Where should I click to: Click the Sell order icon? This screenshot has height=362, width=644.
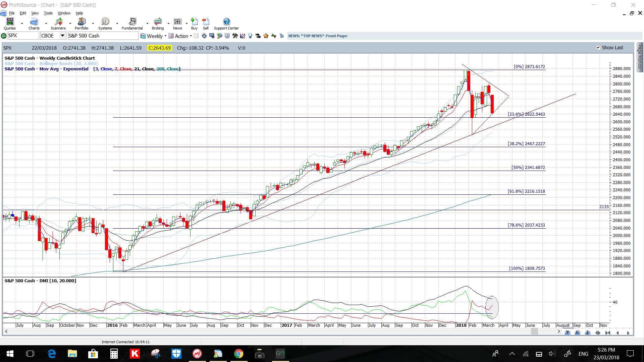point(206,22)
